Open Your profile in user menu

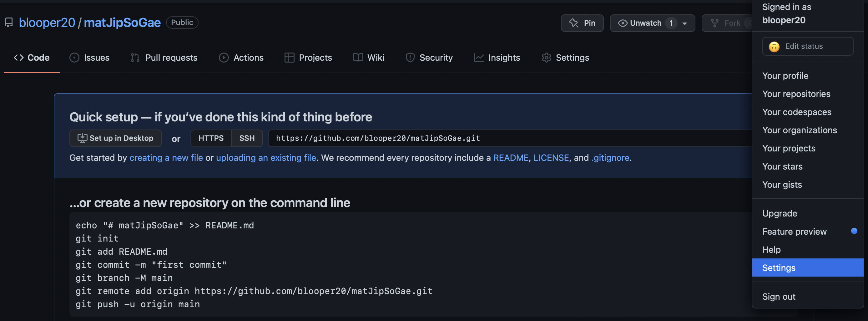click(x=808, y=75)
